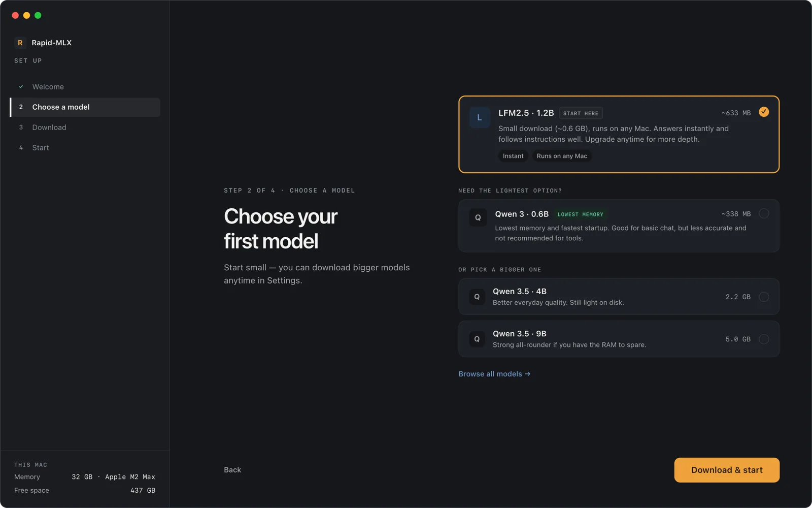Click the Runs on any Mac tag
This screenshot has height=508, width=812.
562,156
